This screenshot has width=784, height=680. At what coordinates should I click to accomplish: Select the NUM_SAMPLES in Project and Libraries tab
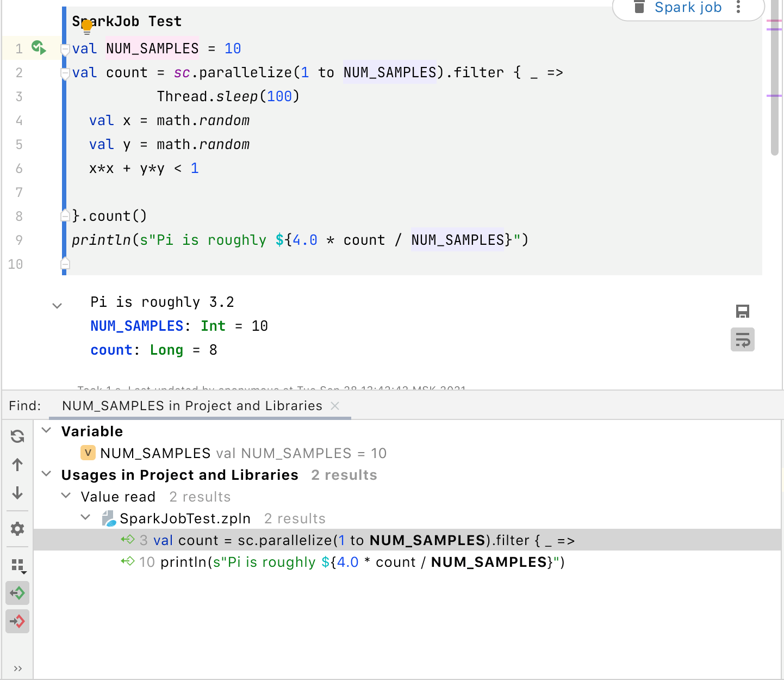[192, 406]
